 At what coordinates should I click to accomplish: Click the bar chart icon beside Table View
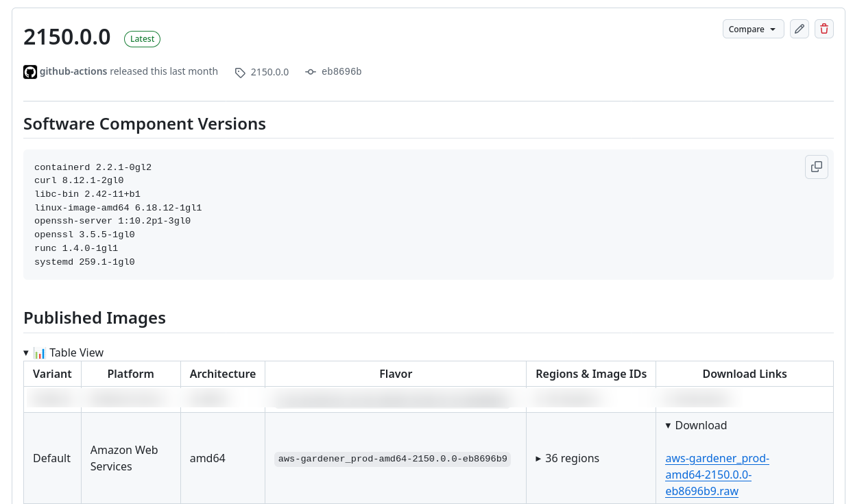(40, 352)
